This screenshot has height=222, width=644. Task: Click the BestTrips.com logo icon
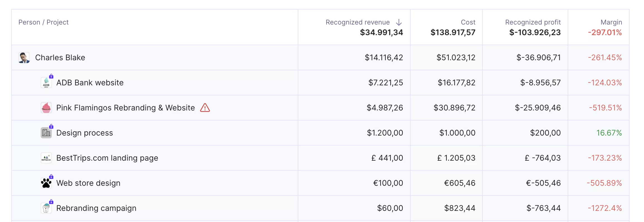coord(46,158)
